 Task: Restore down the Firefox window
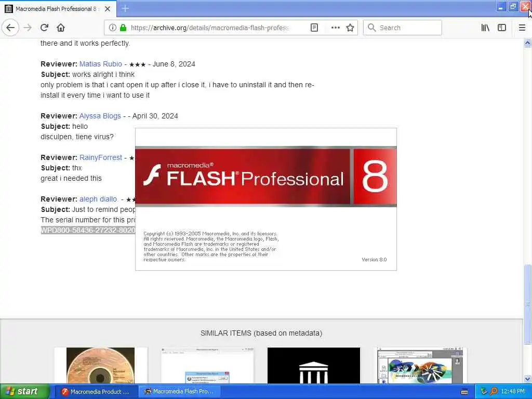513,7
